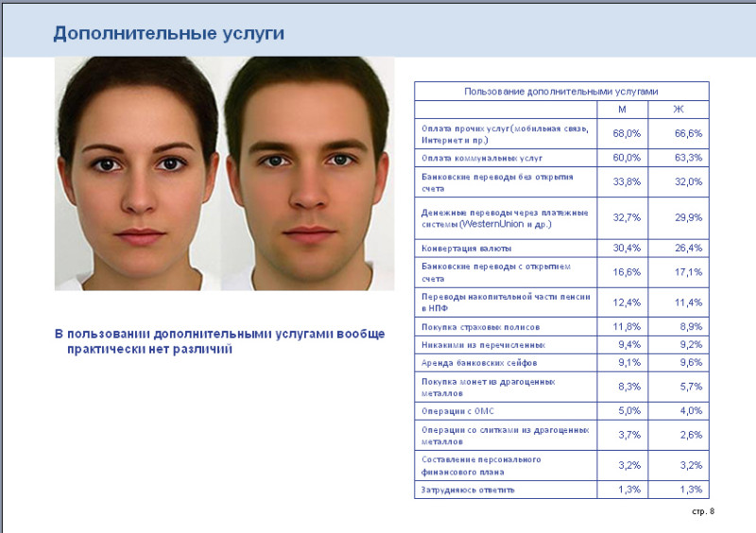Viewport: 756px width, 533px height.
Task: Click the slide title "Дополнительные услуги"
Action: tap(168, 33)
